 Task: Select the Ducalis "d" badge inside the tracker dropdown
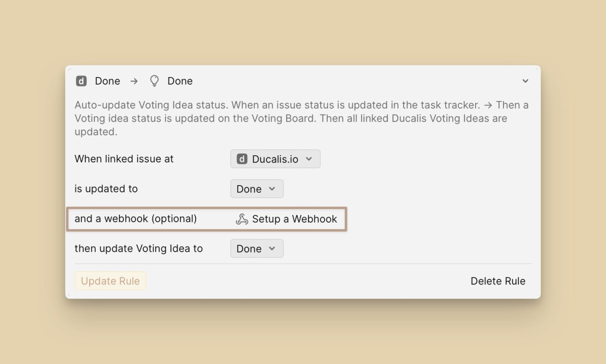(x=242, y=159)
